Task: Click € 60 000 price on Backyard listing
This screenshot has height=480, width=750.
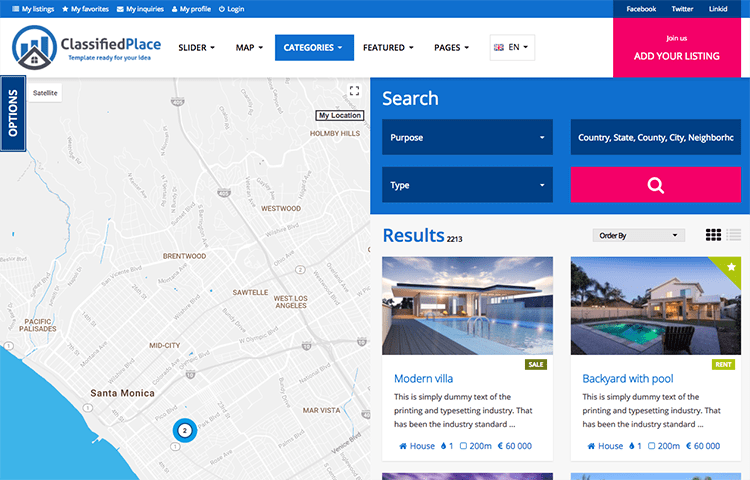Action: point(703,446)
